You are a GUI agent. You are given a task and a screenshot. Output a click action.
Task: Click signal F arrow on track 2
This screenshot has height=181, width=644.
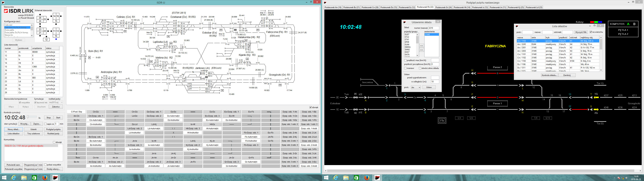[x=473, y=97]
